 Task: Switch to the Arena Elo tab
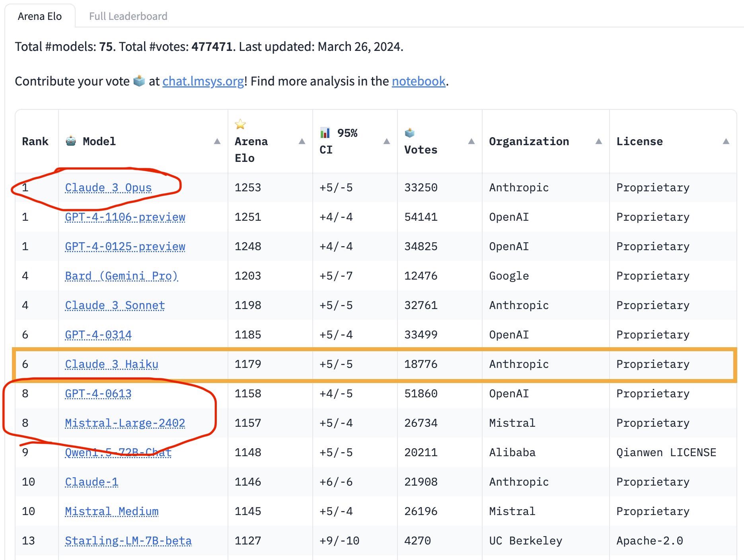click(x=40, y=16)
